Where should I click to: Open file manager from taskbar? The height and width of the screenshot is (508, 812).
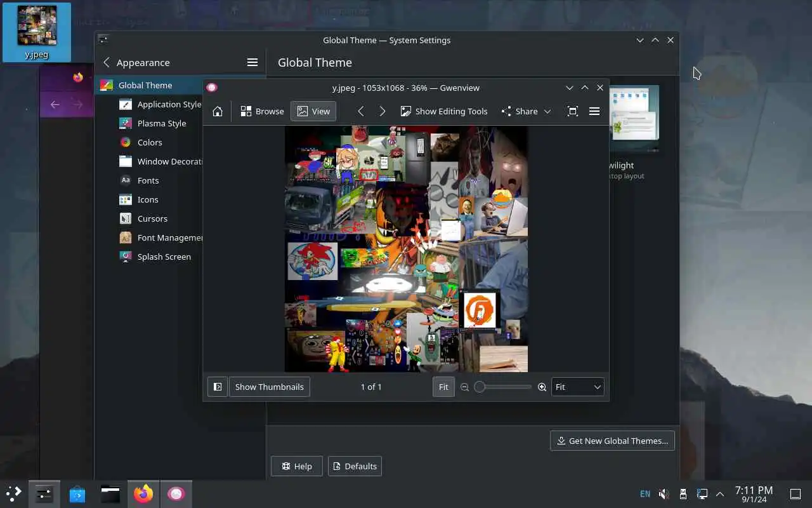point(110,493)
